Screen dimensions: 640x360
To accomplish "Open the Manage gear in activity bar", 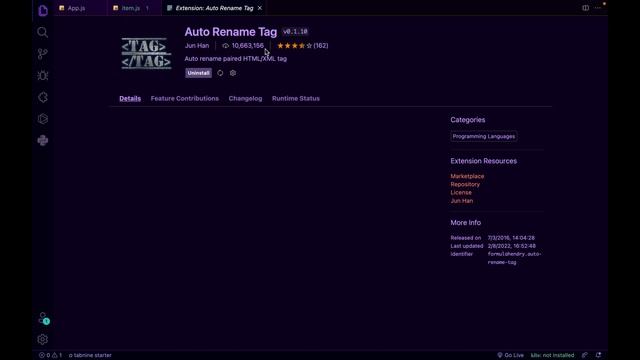I will point(42,339).
